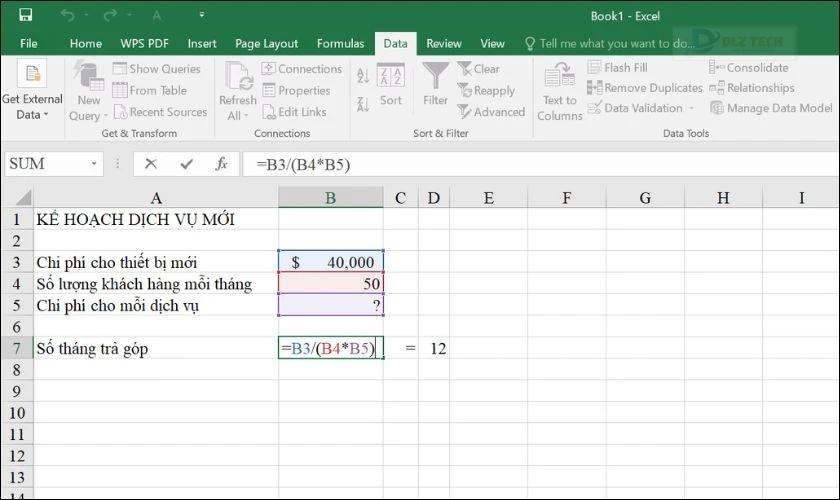Select row 7 header

coord(17,348)
